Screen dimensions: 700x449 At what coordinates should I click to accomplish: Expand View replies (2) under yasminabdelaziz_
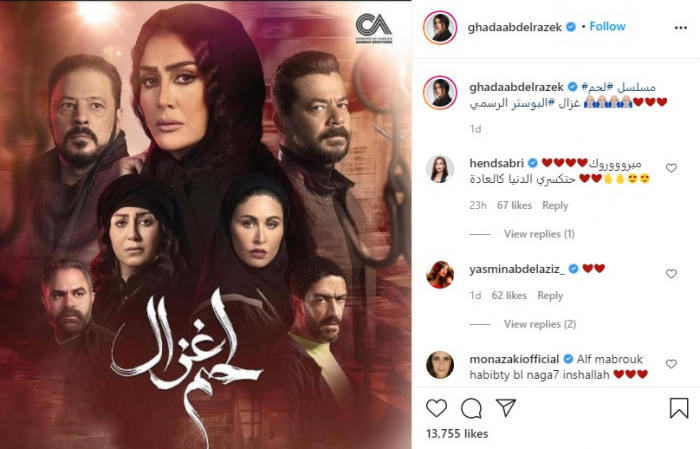pos(540,324)
